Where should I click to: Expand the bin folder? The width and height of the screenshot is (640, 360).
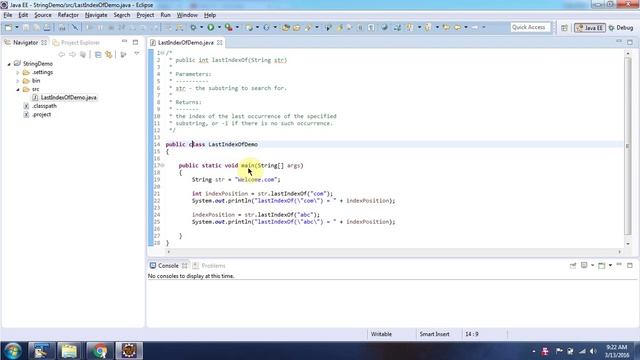(x=18, y=81)
